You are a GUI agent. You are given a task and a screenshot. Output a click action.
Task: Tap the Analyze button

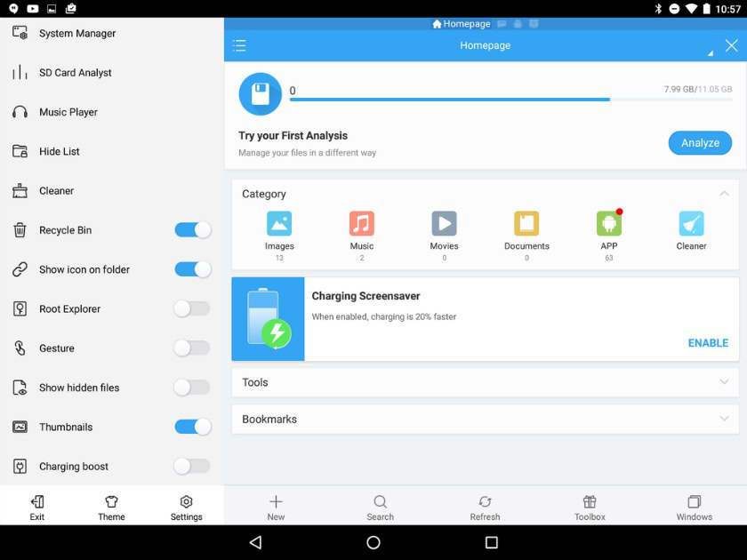coord(700,143)
